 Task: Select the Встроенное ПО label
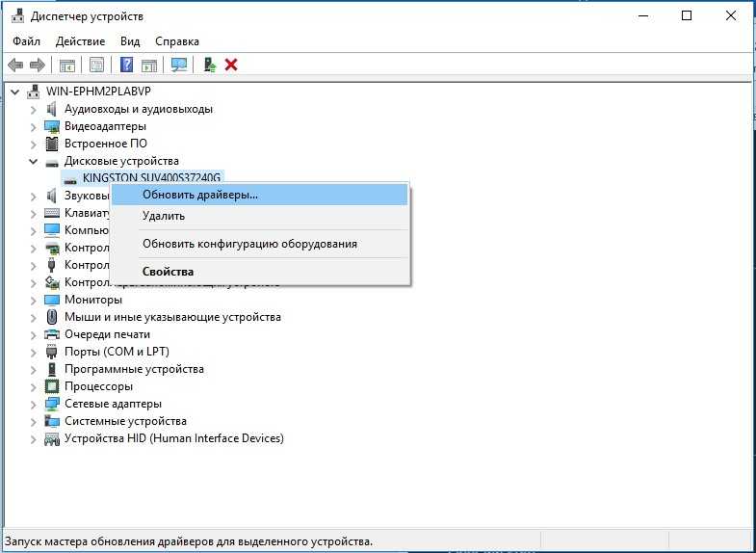pyautogui.click(x=106, y=144)
